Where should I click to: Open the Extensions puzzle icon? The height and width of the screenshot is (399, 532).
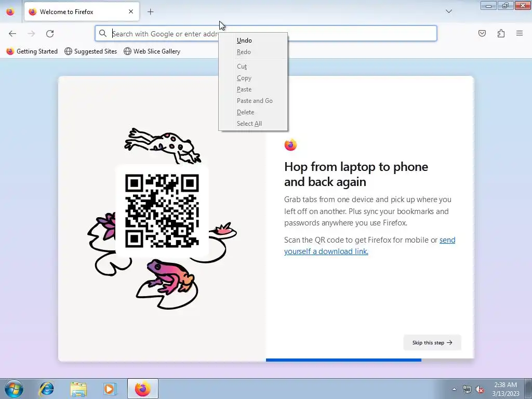pyautogui.click(x=501, y=33)
